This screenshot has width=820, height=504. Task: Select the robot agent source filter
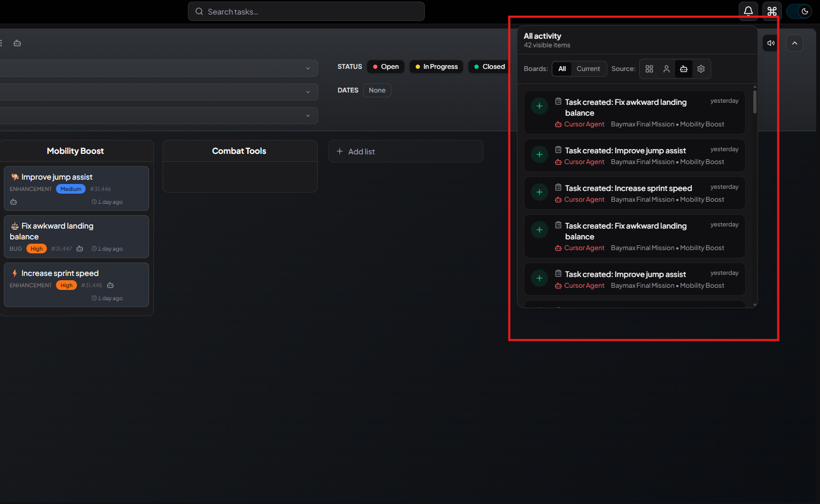pyautogui.click(x=684, y=69)
